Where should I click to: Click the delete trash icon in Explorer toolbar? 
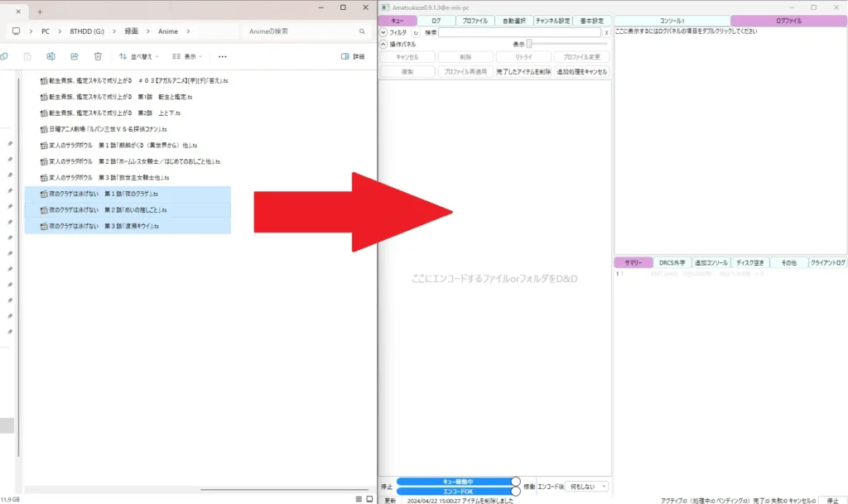coord(98,56)
